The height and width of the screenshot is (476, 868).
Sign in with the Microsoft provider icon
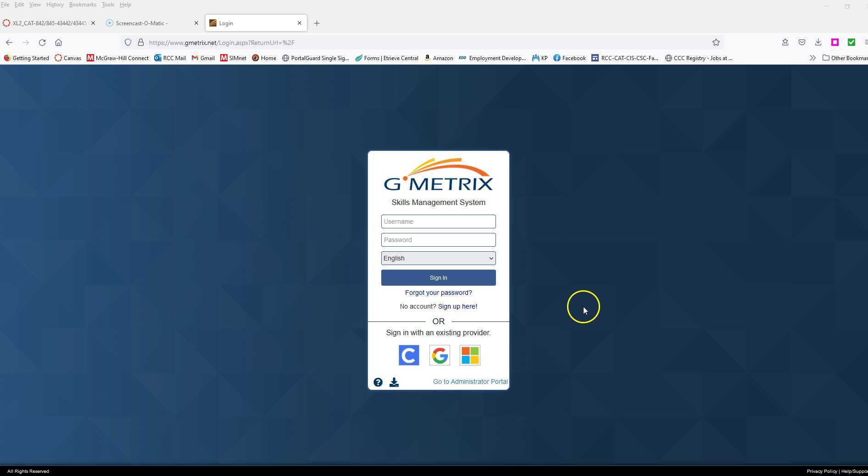pos(469,355)
